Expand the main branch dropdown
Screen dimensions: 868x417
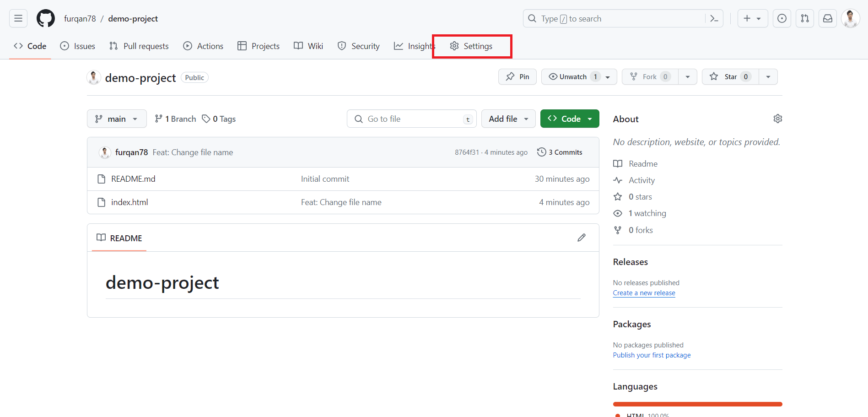pyautogui.click(x=117, y=119)
